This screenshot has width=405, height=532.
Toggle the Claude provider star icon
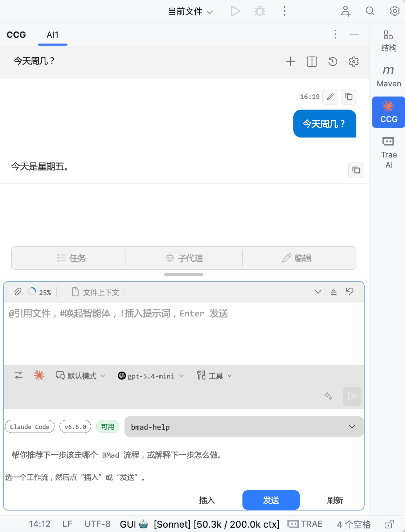[x=39, y=376]
